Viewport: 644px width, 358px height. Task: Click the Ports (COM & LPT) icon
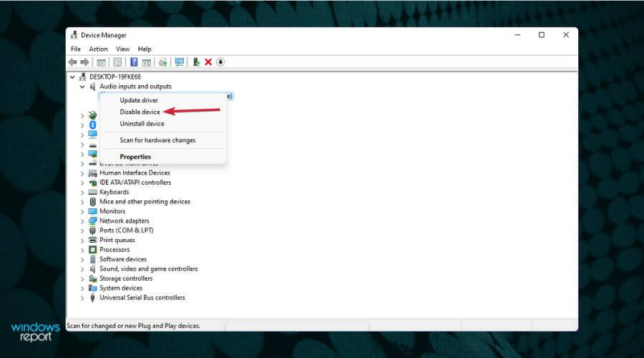93,231
